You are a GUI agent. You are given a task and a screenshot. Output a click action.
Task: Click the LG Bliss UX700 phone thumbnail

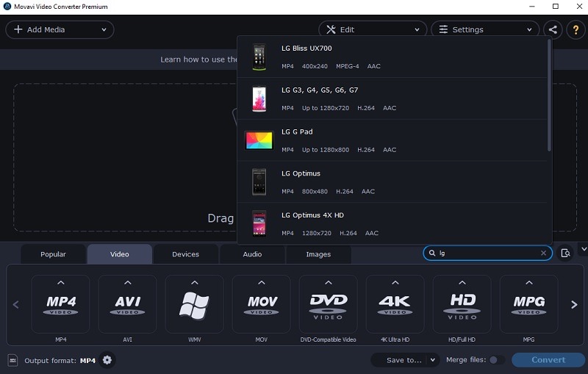[259, 57]
